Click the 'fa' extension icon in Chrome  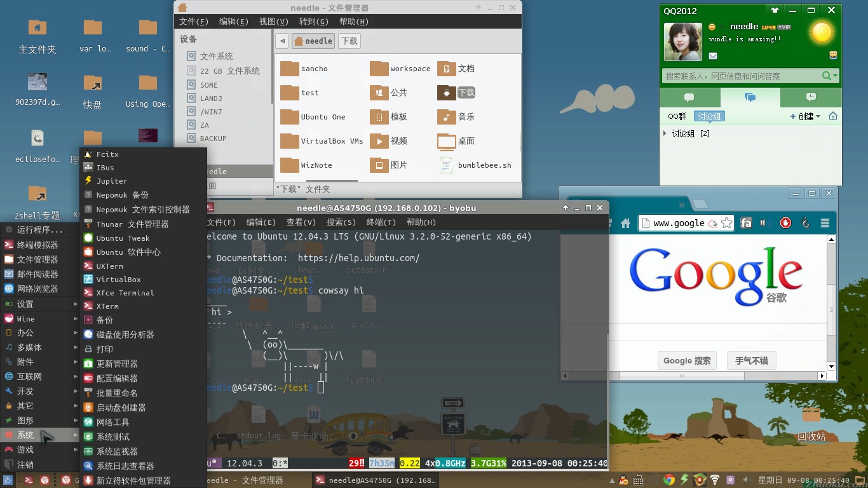(x=745, y=223)
